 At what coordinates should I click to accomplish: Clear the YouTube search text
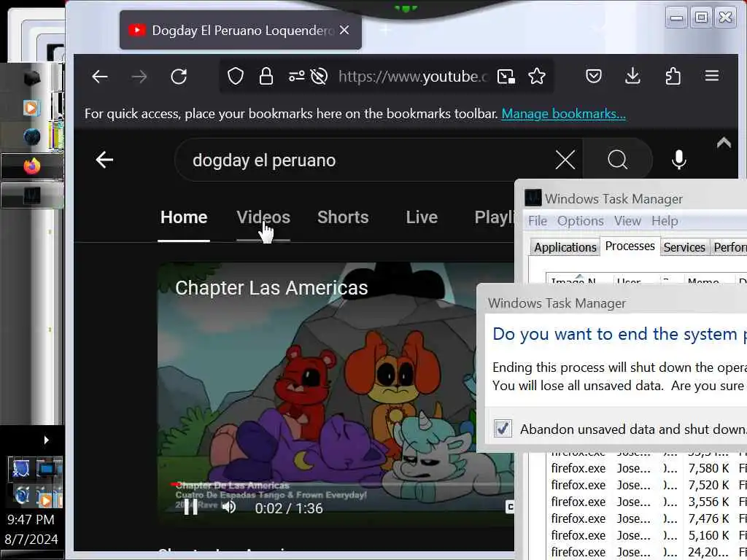point(565,160)
